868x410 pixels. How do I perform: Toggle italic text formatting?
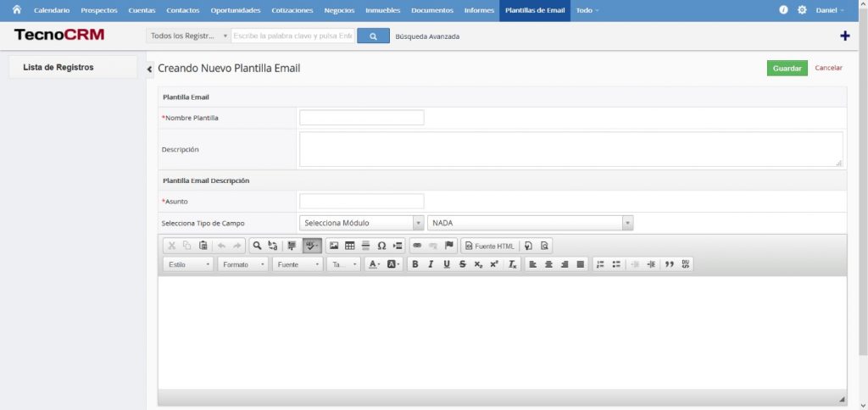coord(431,264)
